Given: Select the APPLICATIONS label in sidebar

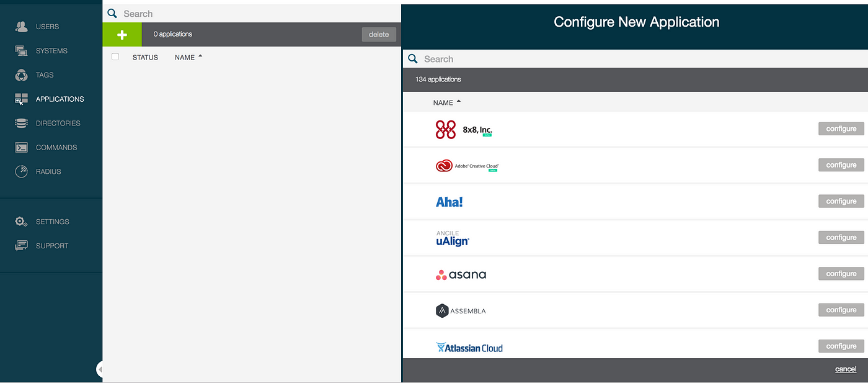Looking at the screenshot, I should tap(60, 99).
